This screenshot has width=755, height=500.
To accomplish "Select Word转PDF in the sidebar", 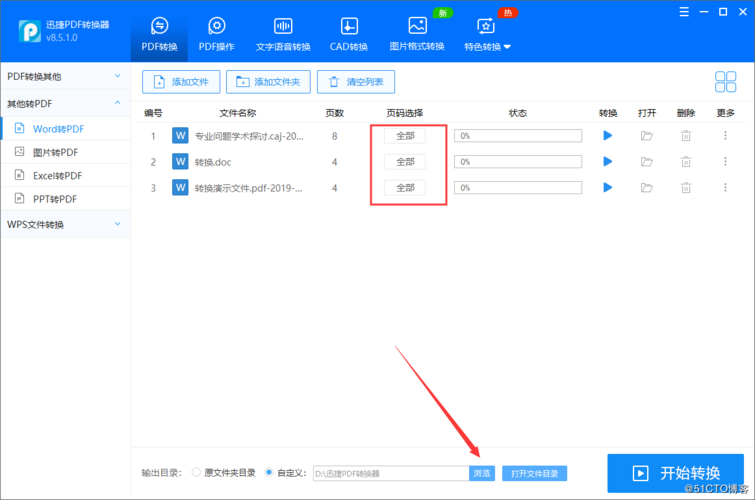I will pos(65,129).
